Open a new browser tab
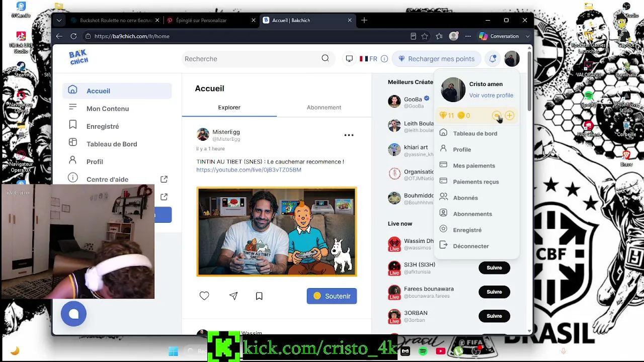The image size is (644, 362). pyautogui.click(x=364, y=21)
